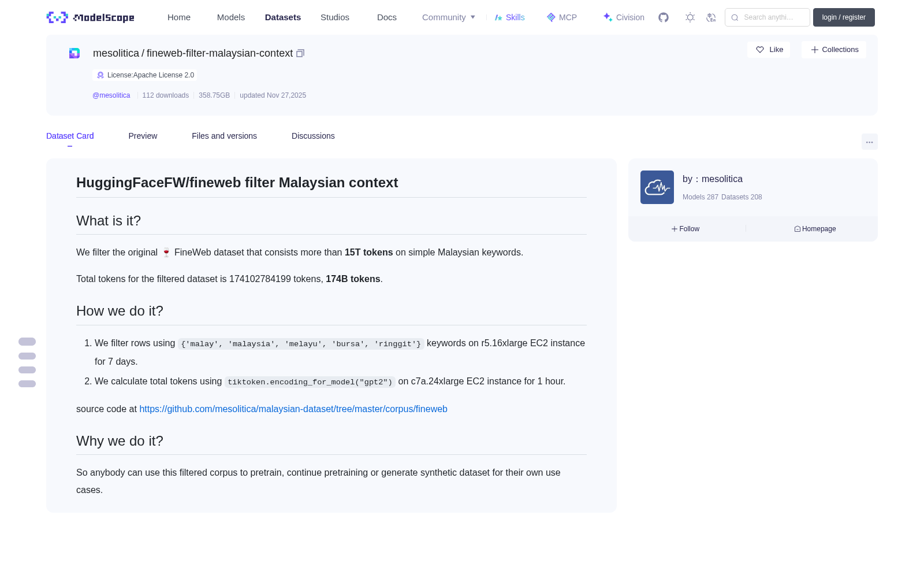Switch to the Preview tab
The width and height of the screenshot is (924, 578).
click(143, 136)
